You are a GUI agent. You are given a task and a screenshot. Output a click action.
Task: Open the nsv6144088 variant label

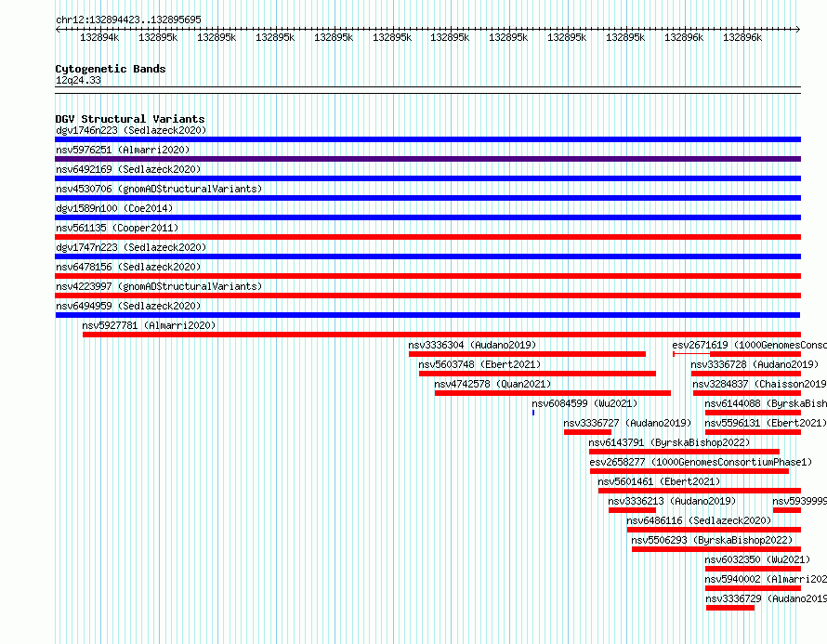coord(766,403)
